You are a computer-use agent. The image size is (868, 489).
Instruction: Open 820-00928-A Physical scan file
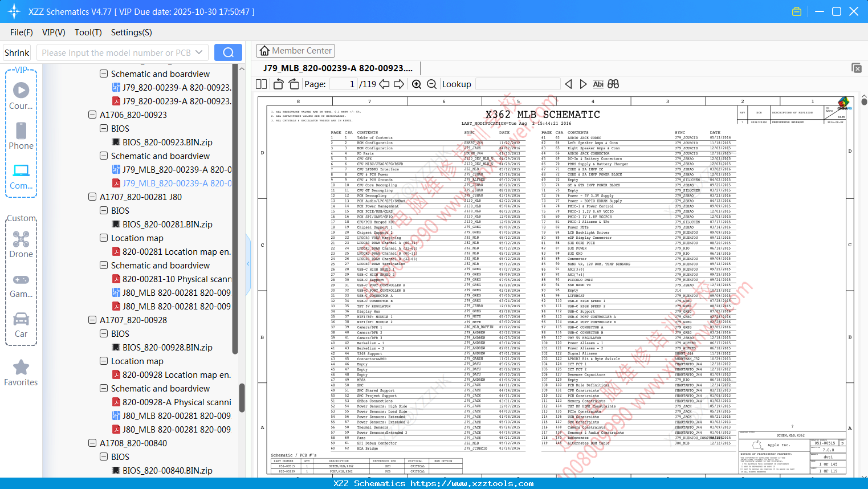172,402
